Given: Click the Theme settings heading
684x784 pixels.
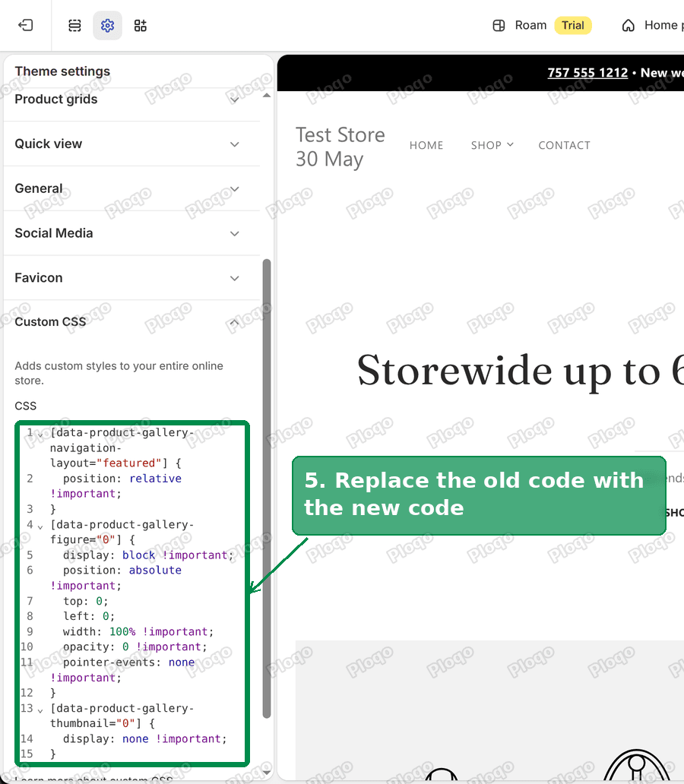Looking at the screenshot, I should click(62, 71).
